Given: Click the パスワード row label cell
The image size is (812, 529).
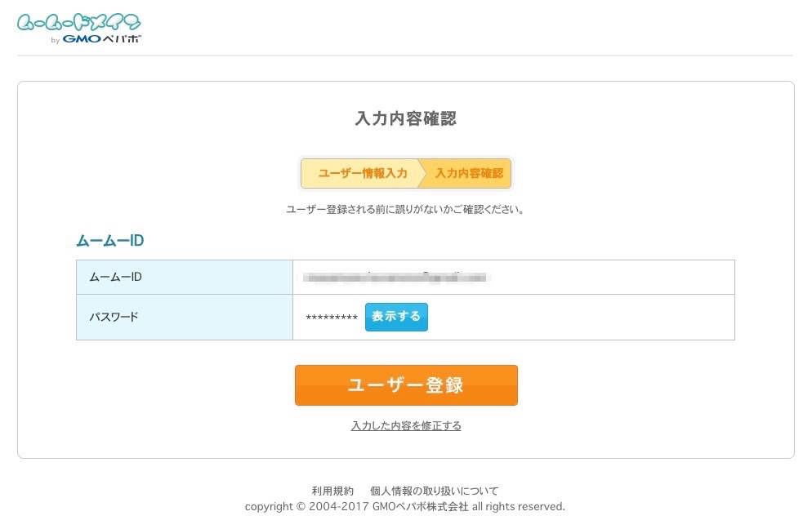Looking at the screenshot, I should [185, 317].
